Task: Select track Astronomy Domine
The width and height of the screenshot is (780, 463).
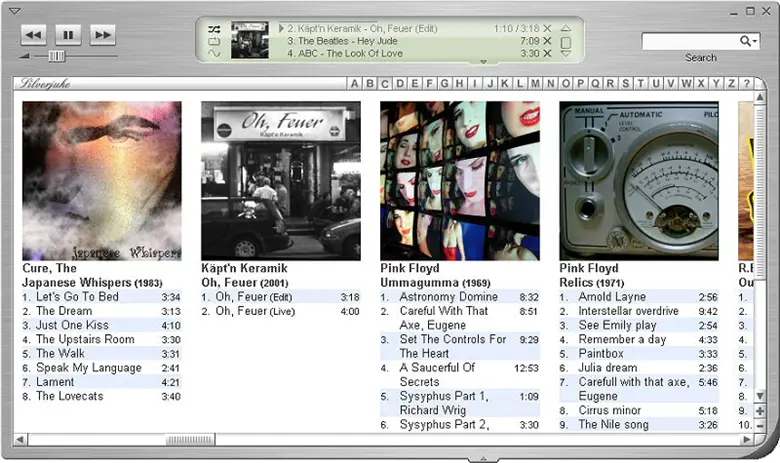Action: (460, 297)
